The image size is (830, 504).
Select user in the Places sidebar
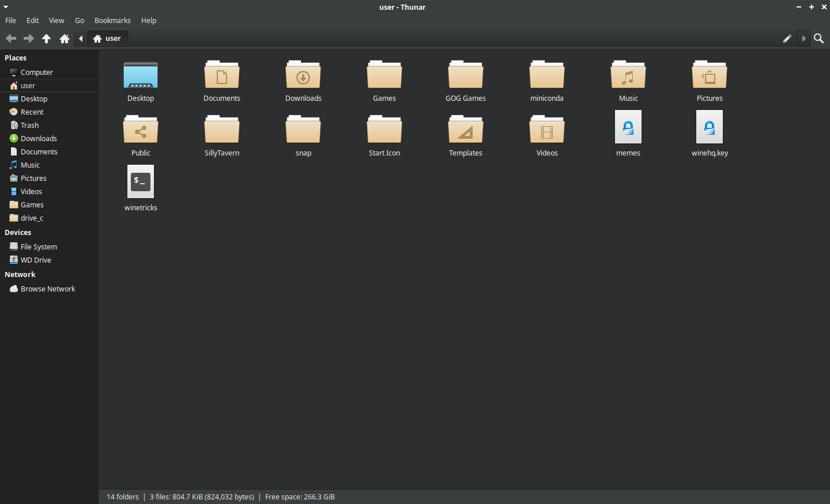click(49, 86)
